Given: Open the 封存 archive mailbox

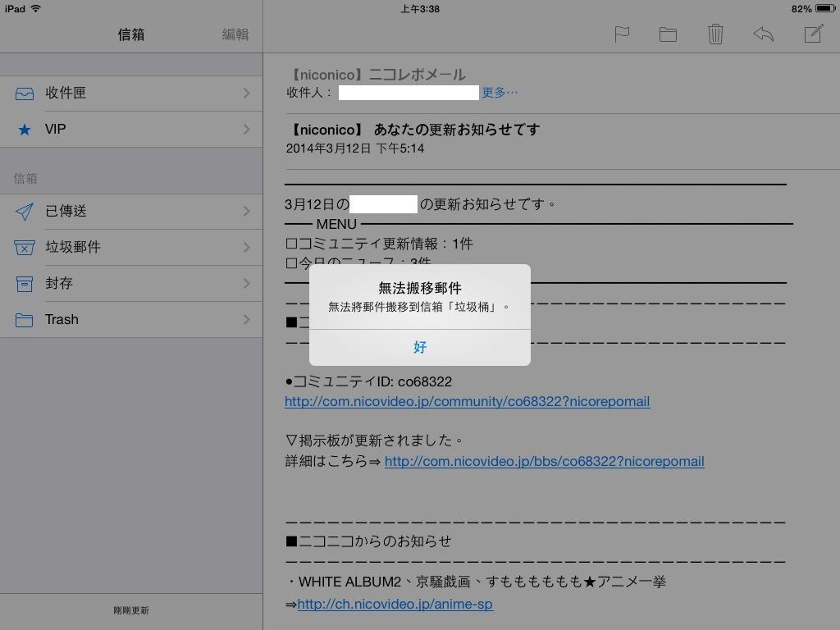Looking at the screenshot, I should (131, 283).
